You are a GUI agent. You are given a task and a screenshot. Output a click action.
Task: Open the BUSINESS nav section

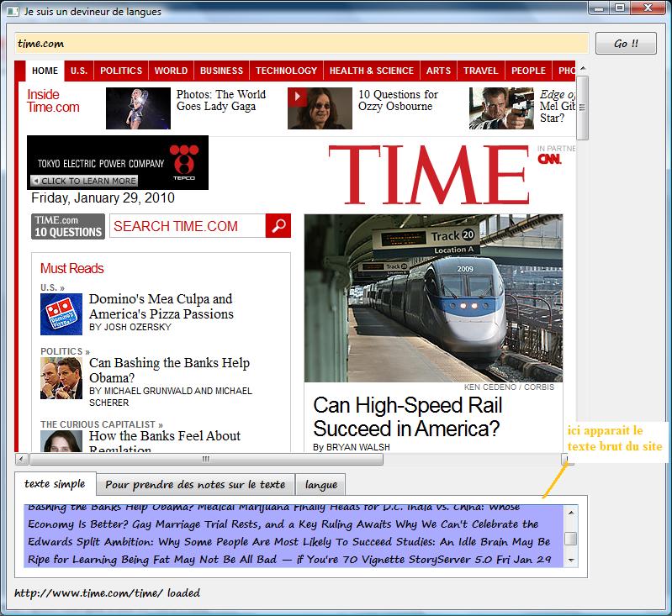pos(221,71)
